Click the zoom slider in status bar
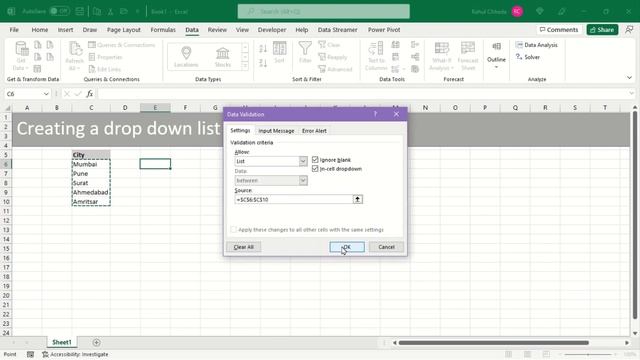This screenshot has height=360, width=640. click(x=588, y=354)
